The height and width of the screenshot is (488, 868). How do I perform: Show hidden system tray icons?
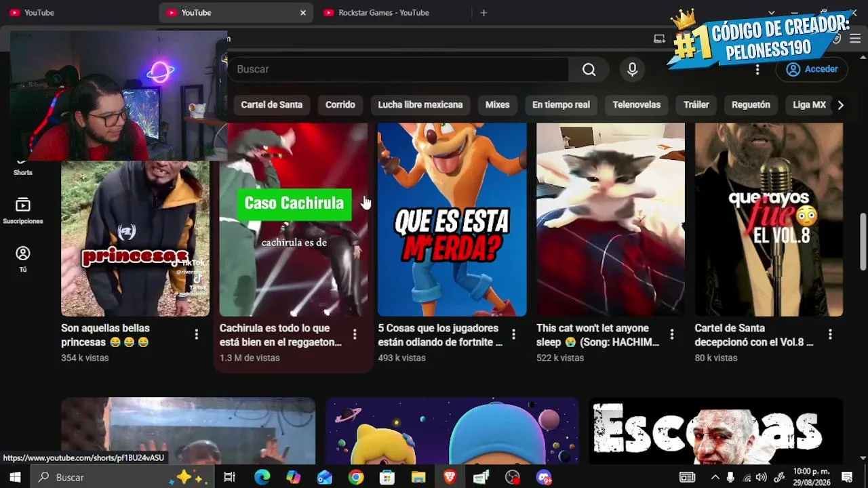click(x=715, y=477)
